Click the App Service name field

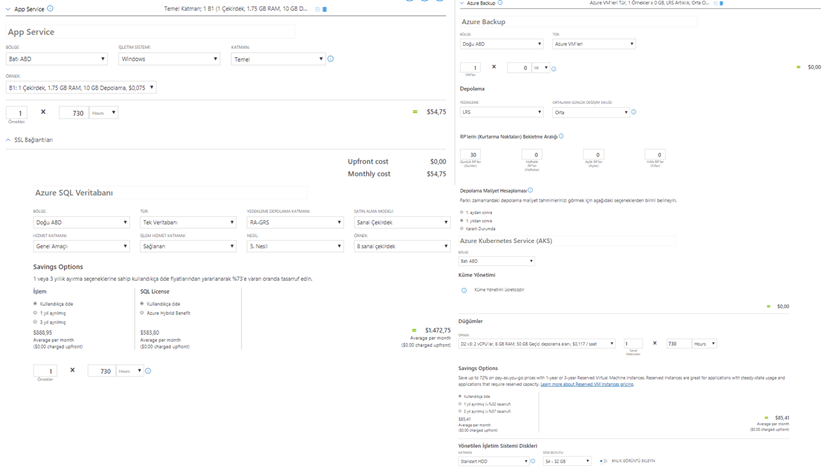click(150, 32)
